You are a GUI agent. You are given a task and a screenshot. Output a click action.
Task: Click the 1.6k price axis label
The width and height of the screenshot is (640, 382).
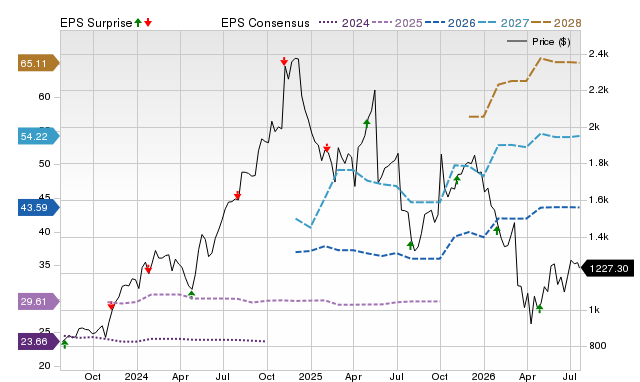click(598, 200)
